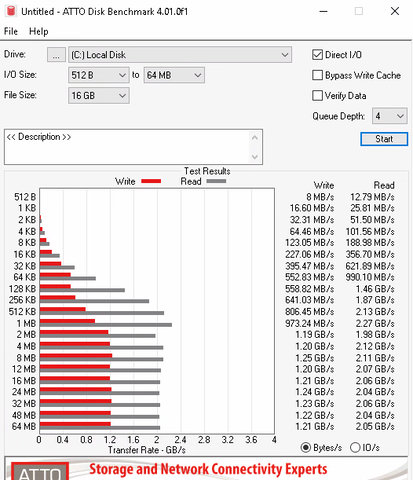Enable Bypass Write Cache checkbox
The height and width of the screenshot is (480, 413).
tap(317, 75)
